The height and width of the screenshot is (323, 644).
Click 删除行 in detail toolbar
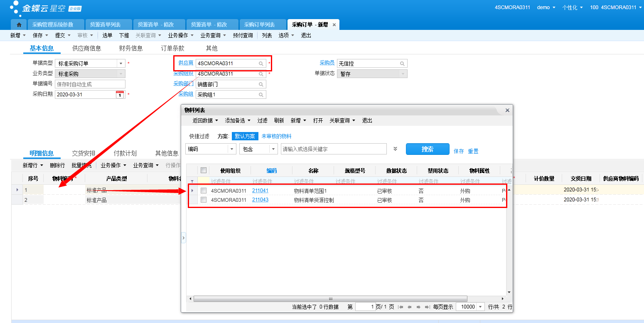tap(57, 165)
